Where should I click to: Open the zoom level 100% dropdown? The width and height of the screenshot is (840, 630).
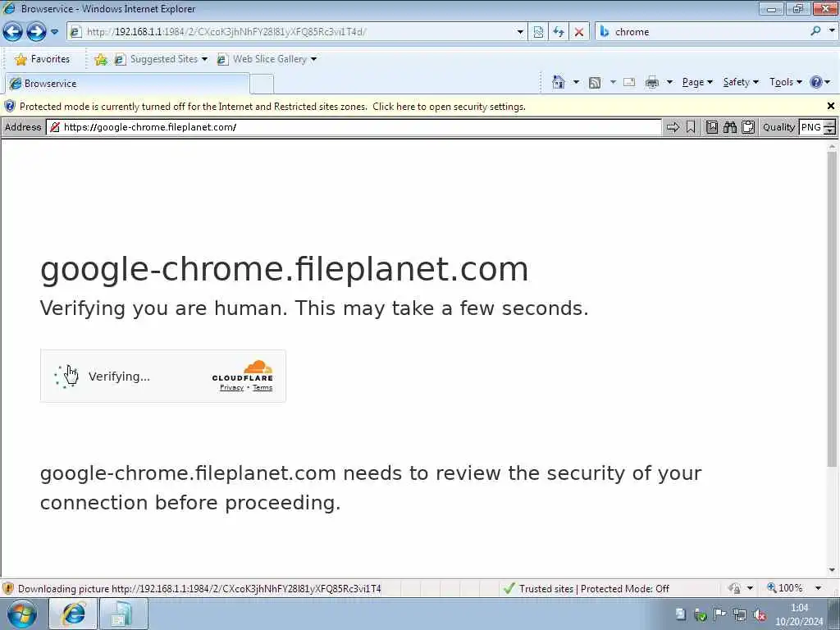(x=818, y=588)
